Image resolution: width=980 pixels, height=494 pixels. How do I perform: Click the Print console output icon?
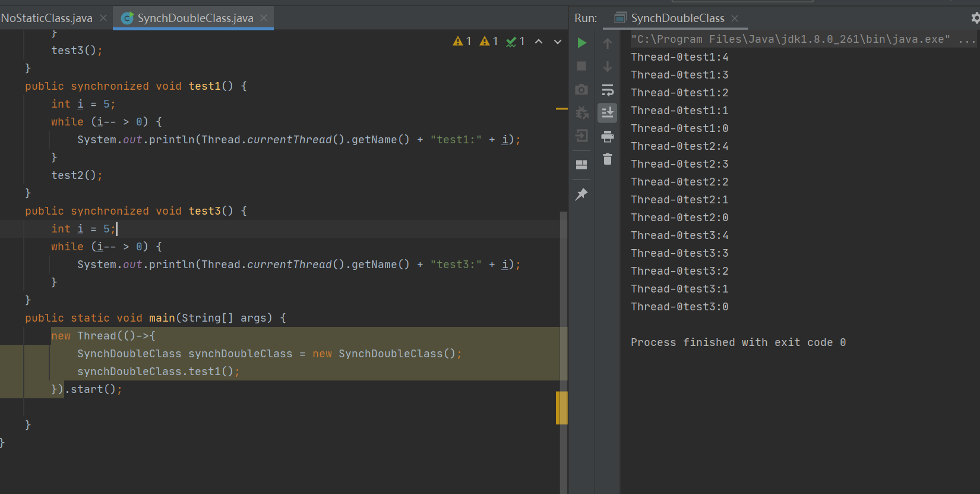click(608, 137)
